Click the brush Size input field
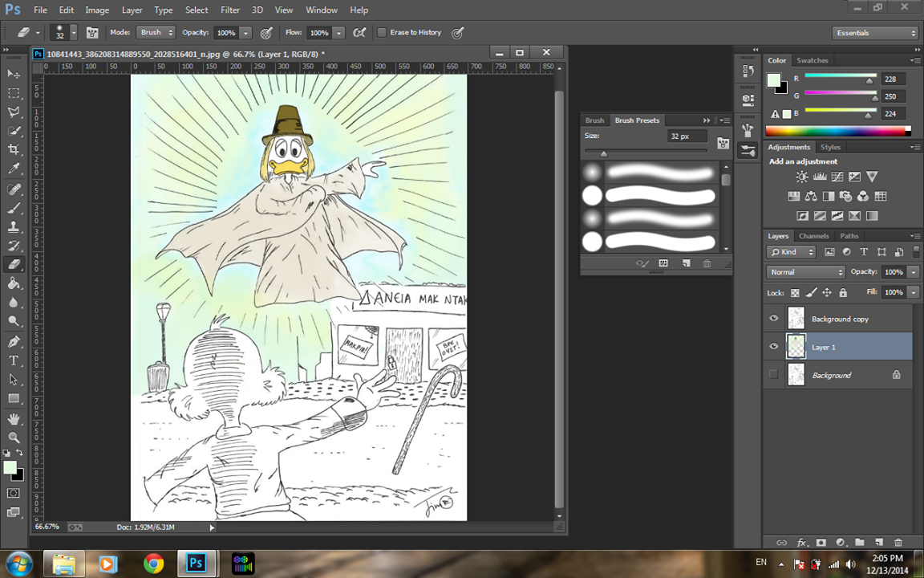The height and width of the screenshot is (578, 924). [689, 136]
